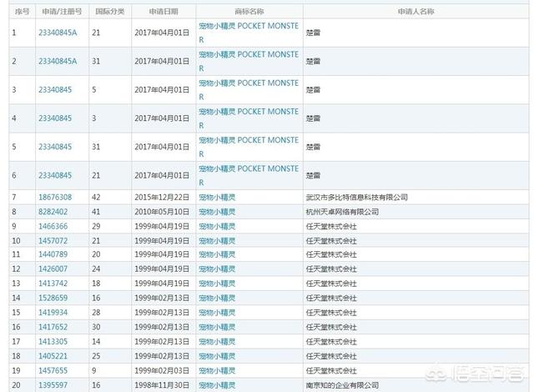Open application number 18676308 link
Screen dimensions: 534x392
(54, 198)
